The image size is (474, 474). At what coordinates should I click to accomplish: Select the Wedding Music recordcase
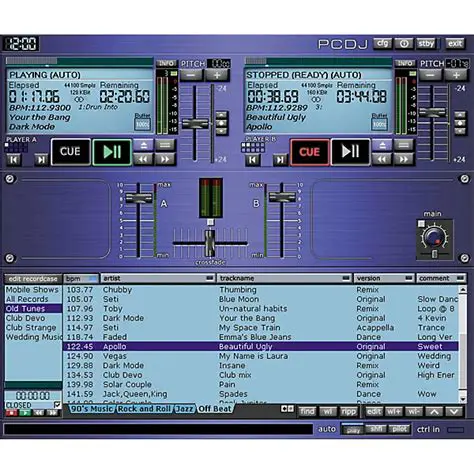33,337
